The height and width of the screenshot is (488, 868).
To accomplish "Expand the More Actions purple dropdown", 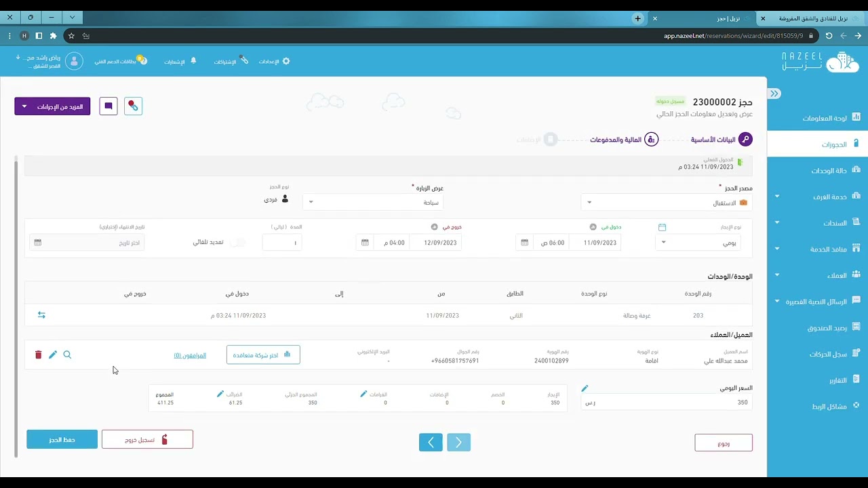I will pos(52,106).
